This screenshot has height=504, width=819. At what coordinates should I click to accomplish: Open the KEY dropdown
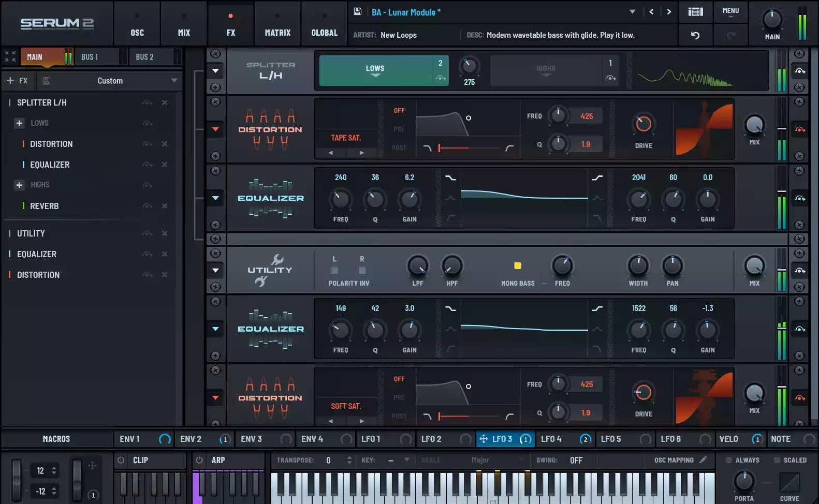pyautogui.click(x=406, y=459)
